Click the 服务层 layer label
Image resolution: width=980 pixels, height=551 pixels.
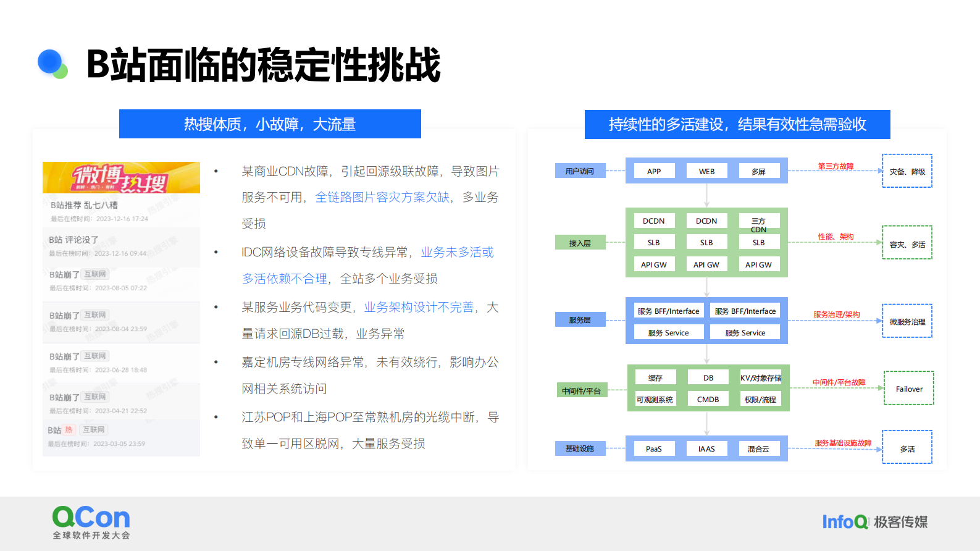pyautogui.click(x=580, y=320)
